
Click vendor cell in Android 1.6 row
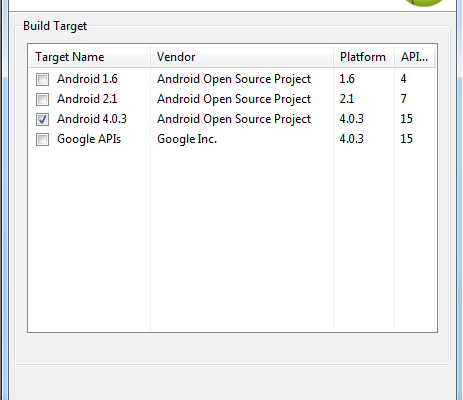tap(234, 79)
